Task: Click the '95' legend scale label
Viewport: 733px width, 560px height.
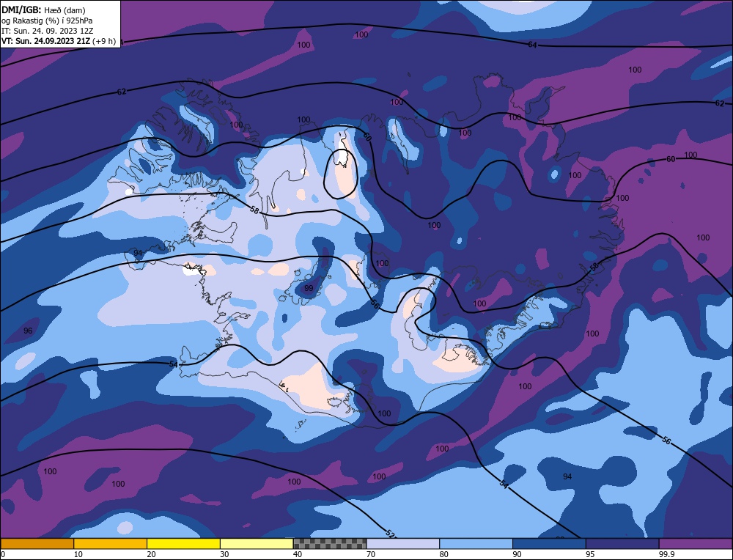Action: point(590,554)
